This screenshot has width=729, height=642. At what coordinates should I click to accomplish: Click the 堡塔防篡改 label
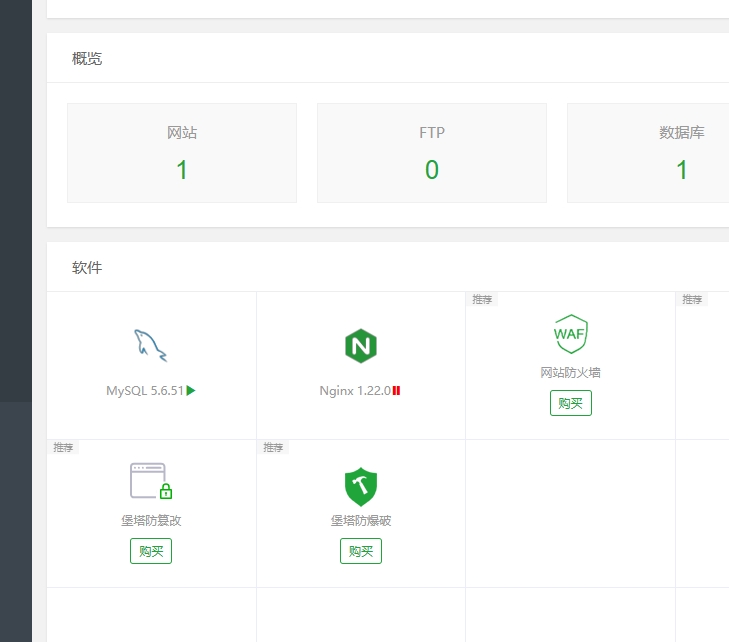[151, 520]
